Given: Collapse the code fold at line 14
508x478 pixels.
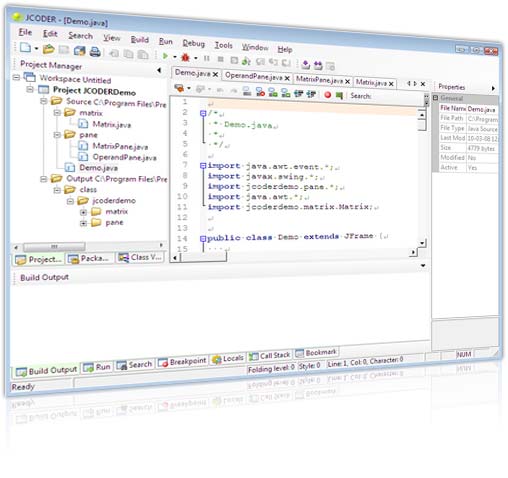Looking at the screenshot, I should coord(203,239).
